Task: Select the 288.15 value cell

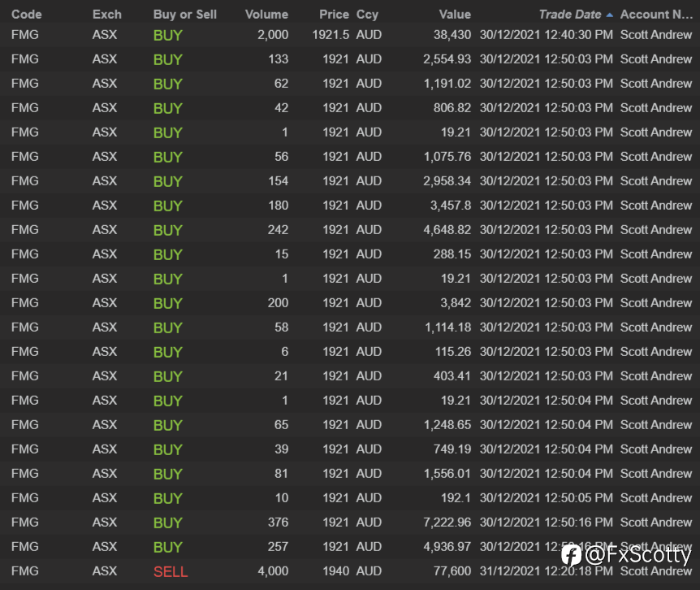Action: point(452,254)
